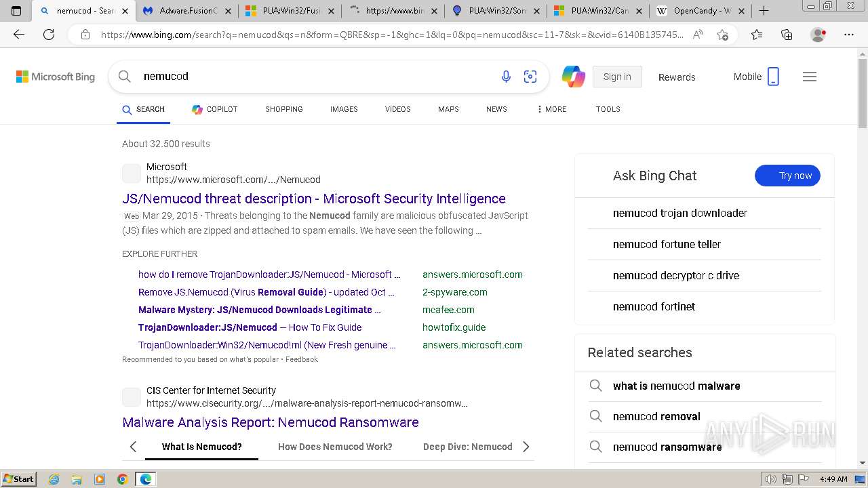This screenshot has height=488, width=868.
Task: Select 'How Does Nemucod Work?' tab
Action: 335,447
